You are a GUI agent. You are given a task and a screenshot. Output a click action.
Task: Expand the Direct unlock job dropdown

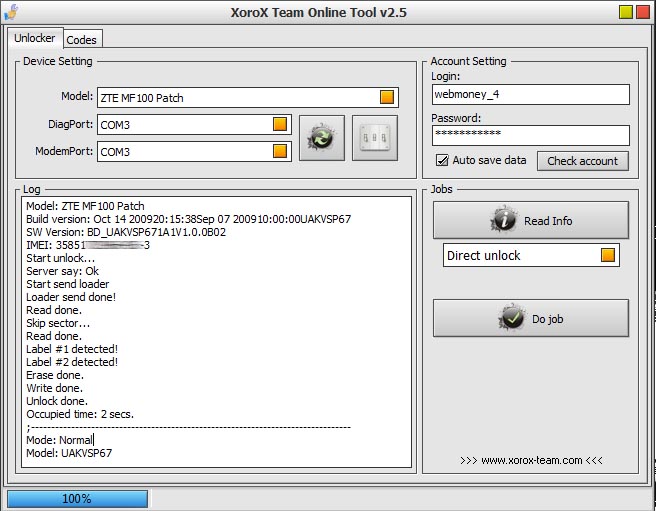[x=608, y=255]
